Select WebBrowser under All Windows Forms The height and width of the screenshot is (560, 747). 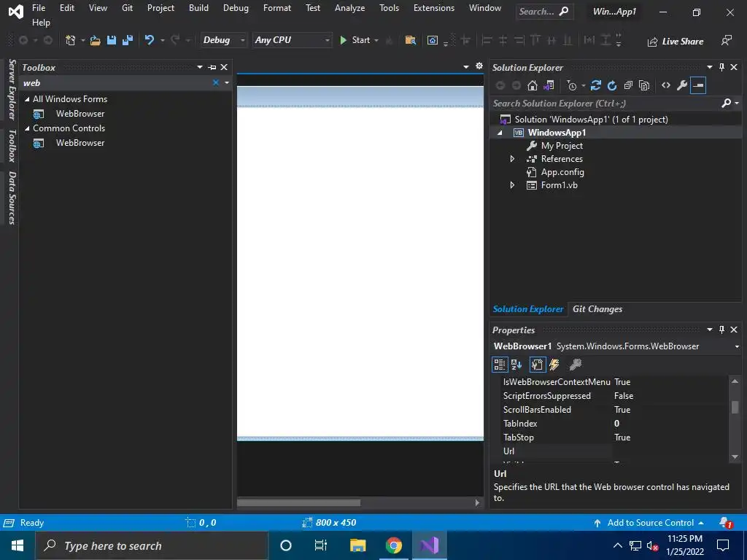[x=80, y=114]
